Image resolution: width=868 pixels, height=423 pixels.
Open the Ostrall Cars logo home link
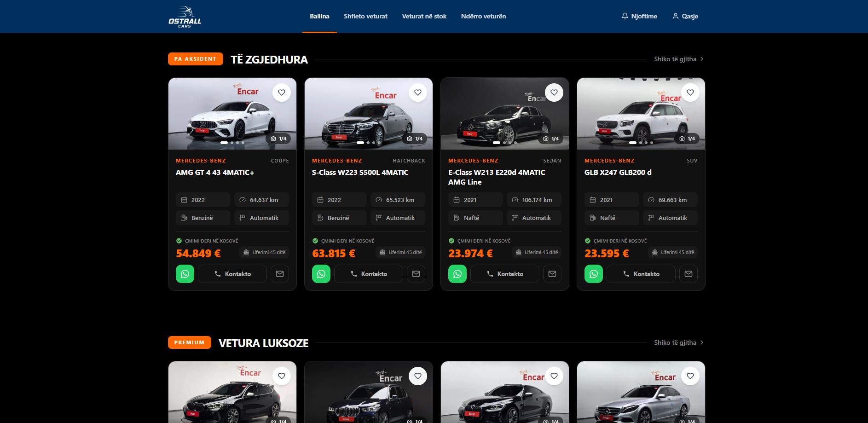(x=185, y=17)
